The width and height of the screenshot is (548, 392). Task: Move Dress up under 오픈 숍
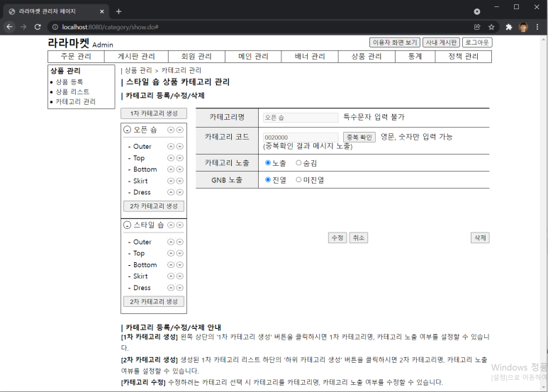[x=171, y=192]
